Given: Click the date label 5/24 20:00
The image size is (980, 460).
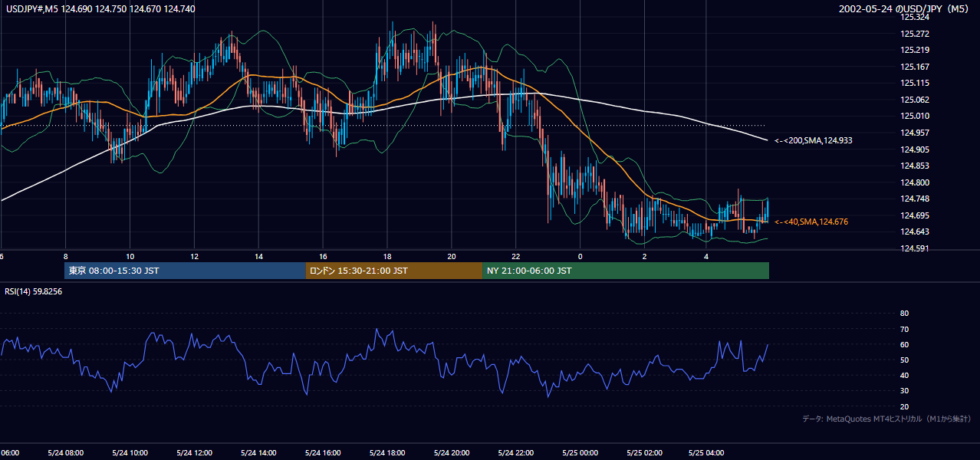Looking at the screenshot, I should pos(452,452).
